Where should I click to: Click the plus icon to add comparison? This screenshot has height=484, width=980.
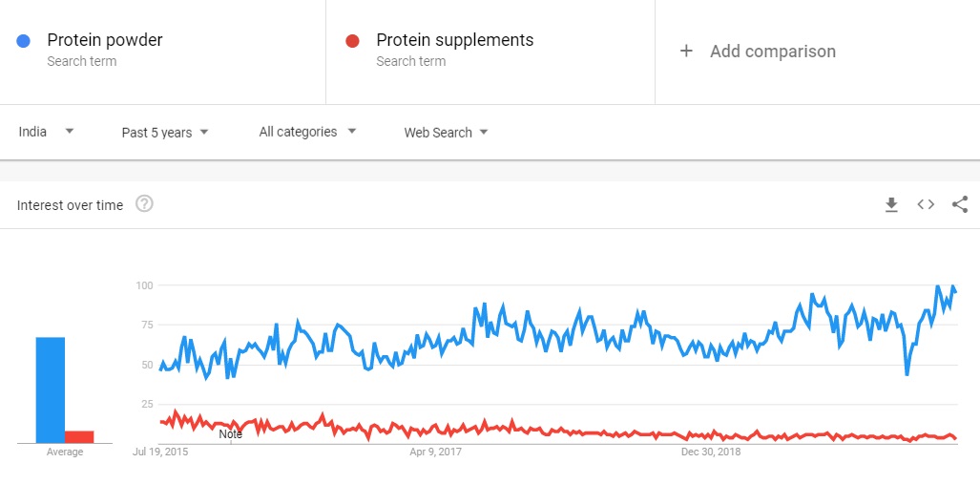click(686, 52)
